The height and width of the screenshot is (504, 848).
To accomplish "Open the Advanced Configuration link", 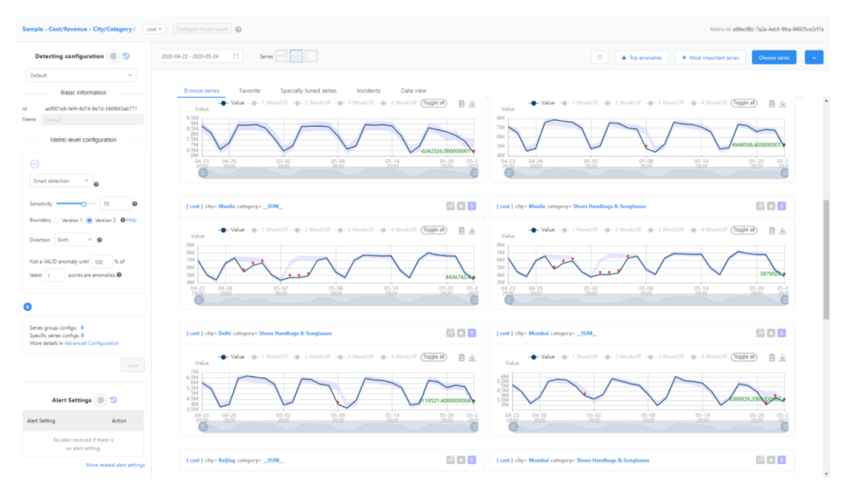I will (x=91, y=342).
